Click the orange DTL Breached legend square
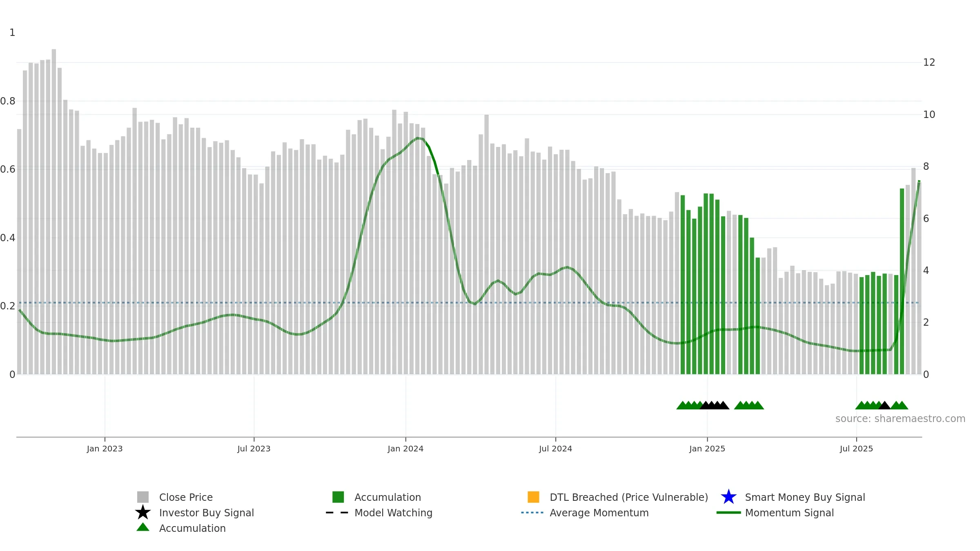 coord(533,497)
